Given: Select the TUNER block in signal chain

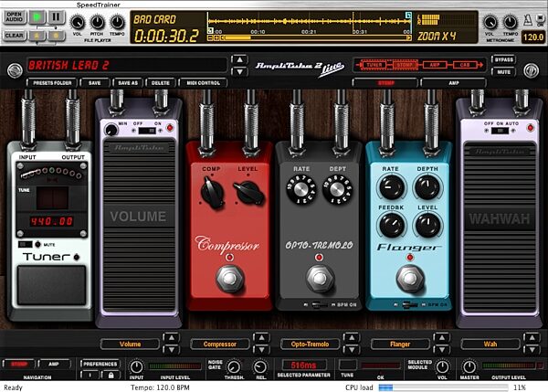Looking at the screenshot, I should click(x=374, y=65).
